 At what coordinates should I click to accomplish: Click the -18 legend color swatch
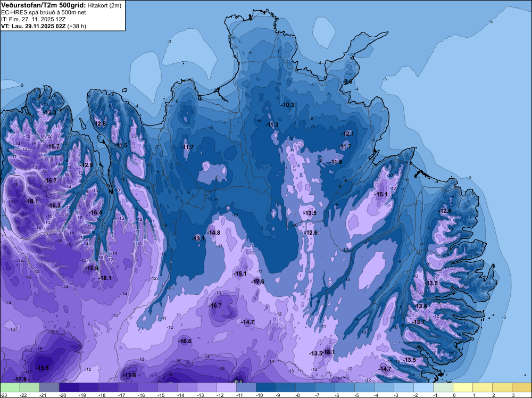[x=108, y=387]
